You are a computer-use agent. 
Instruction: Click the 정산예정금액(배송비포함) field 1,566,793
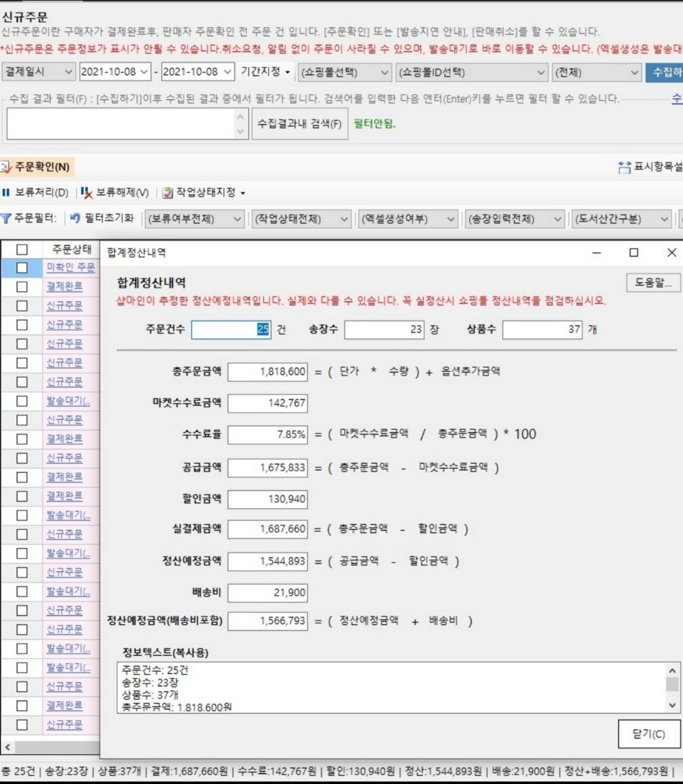pos(267,621)
